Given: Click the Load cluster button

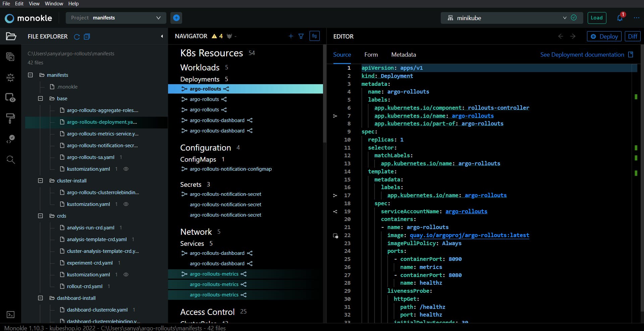Looking at the screenshot, I should (597, 18).
